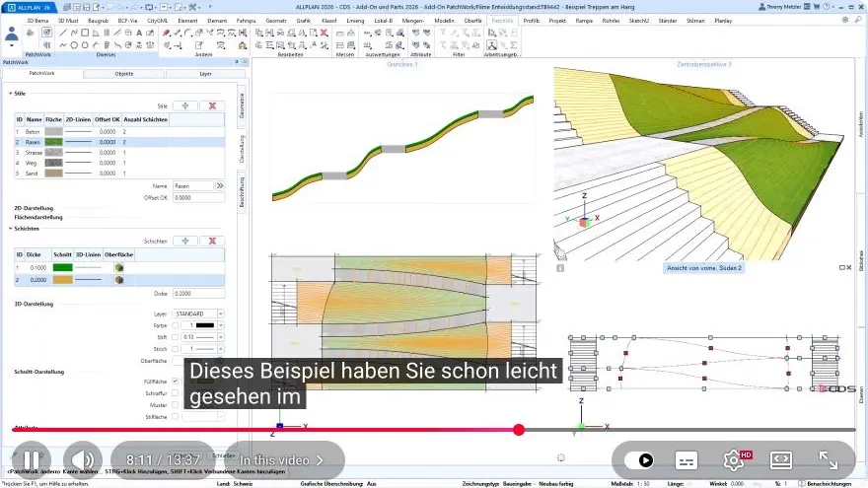Toggle video subtitles
The height and width of the screenshot is (488, 868).
tap(686, 460)
